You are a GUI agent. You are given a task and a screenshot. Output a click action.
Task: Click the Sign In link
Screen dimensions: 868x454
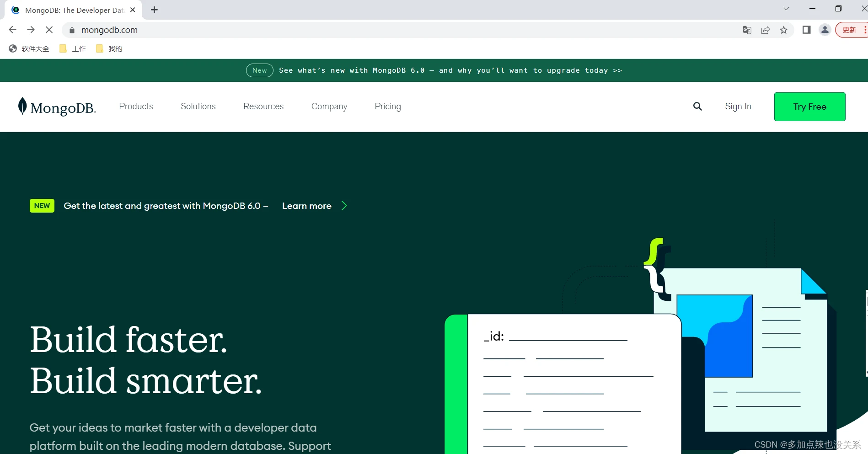click(738, 107)
